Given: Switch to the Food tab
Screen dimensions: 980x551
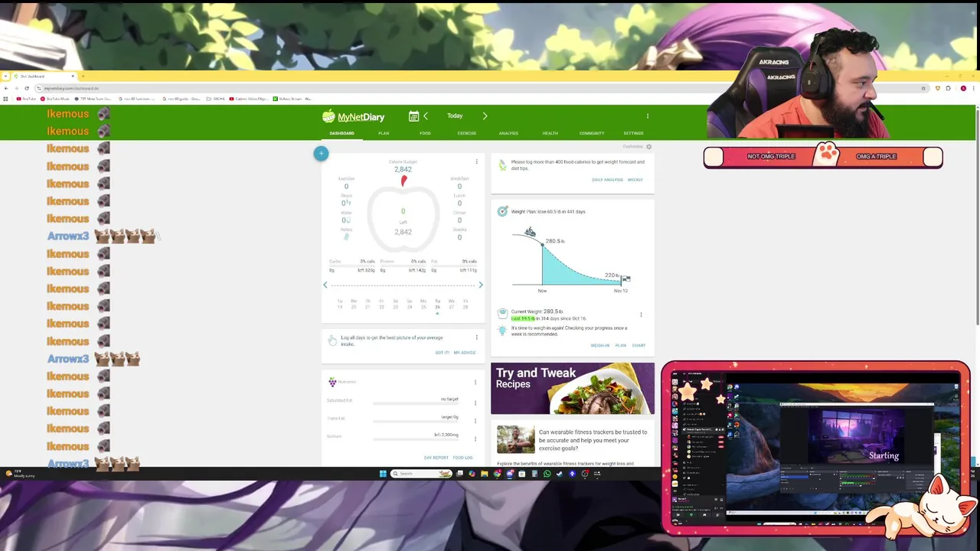Looking at the screenshot, I should 425,133.
